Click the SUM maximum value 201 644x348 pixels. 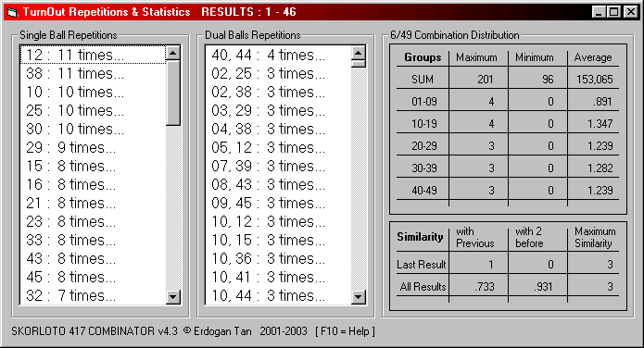[485, 80]
